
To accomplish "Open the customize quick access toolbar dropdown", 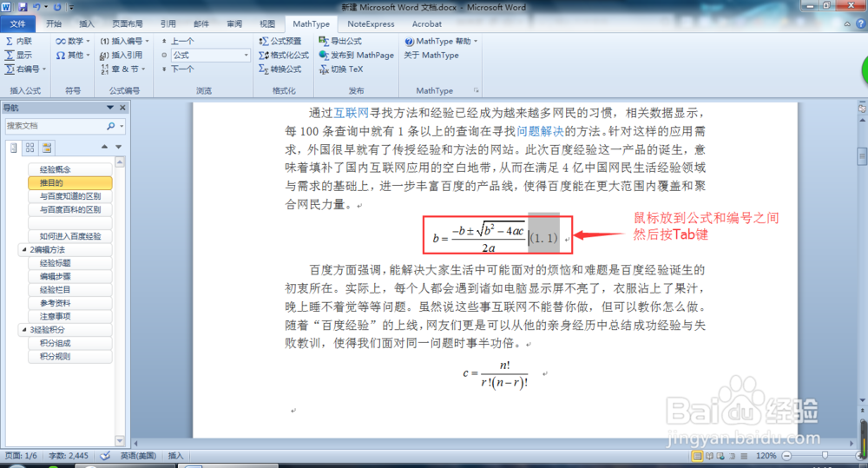I will 71,7.
